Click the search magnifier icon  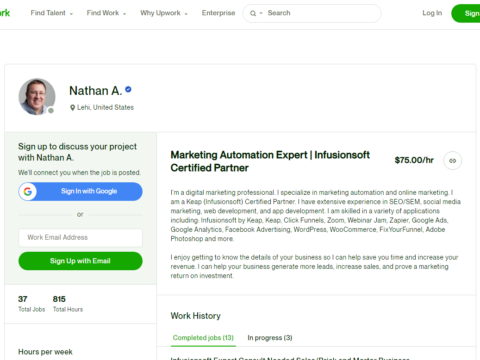(x=253, y=13)
